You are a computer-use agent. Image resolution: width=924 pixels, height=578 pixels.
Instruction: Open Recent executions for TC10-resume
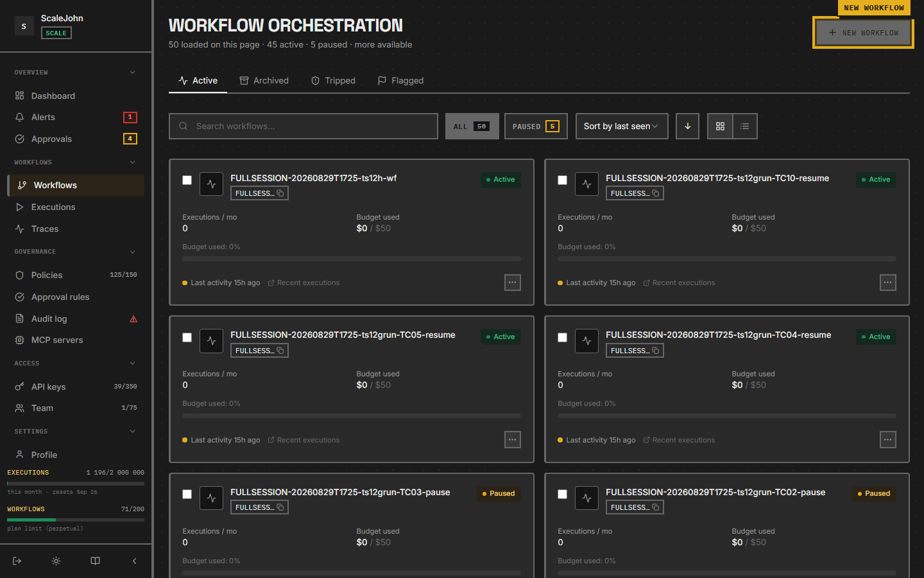pos(679,283)
